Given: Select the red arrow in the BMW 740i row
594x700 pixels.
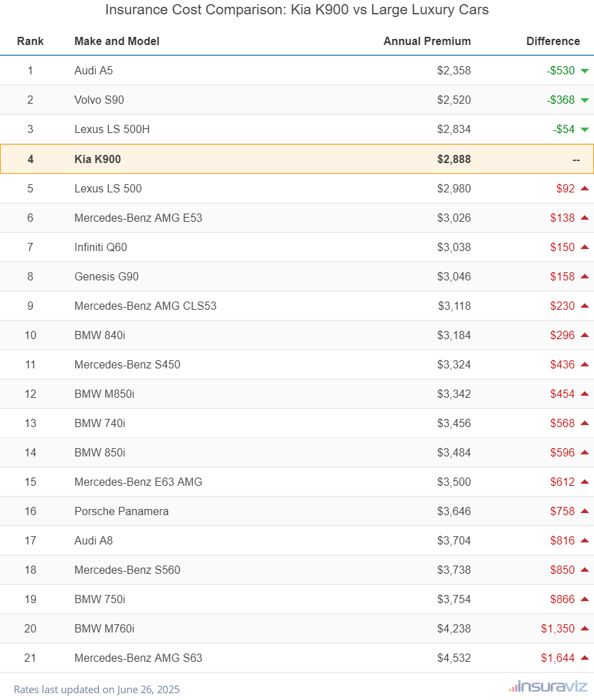Looking at the screenshot, I should [584, 423].
